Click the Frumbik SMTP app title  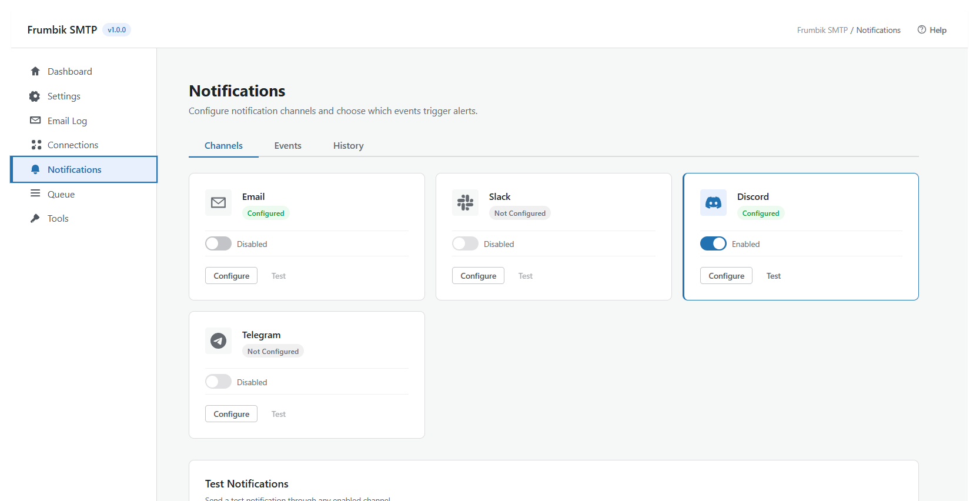pyautogui.click(x=62, y=30)
